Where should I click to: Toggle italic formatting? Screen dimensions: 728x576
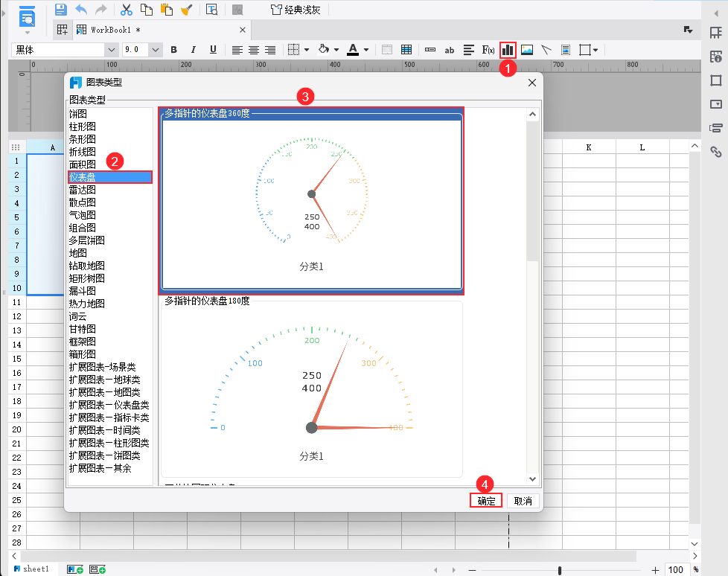pos(193,49)
